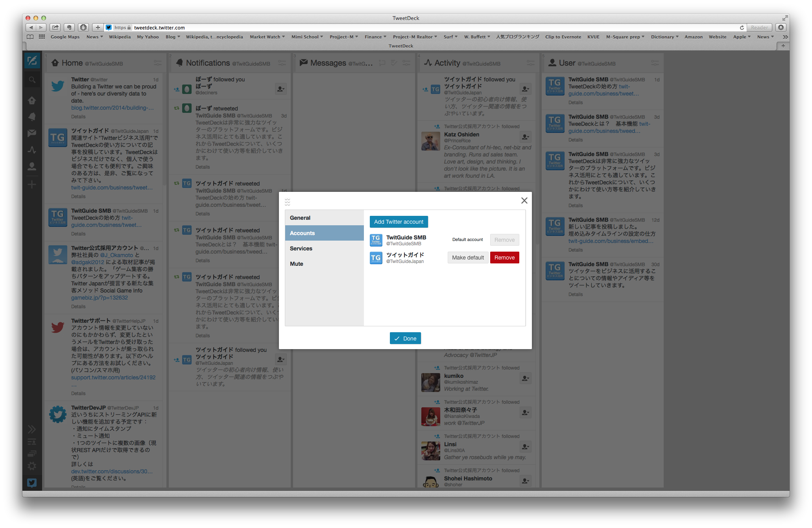Open Messages column options slider icon
This screenshot has width=812, height=528.
pos(406,63)
